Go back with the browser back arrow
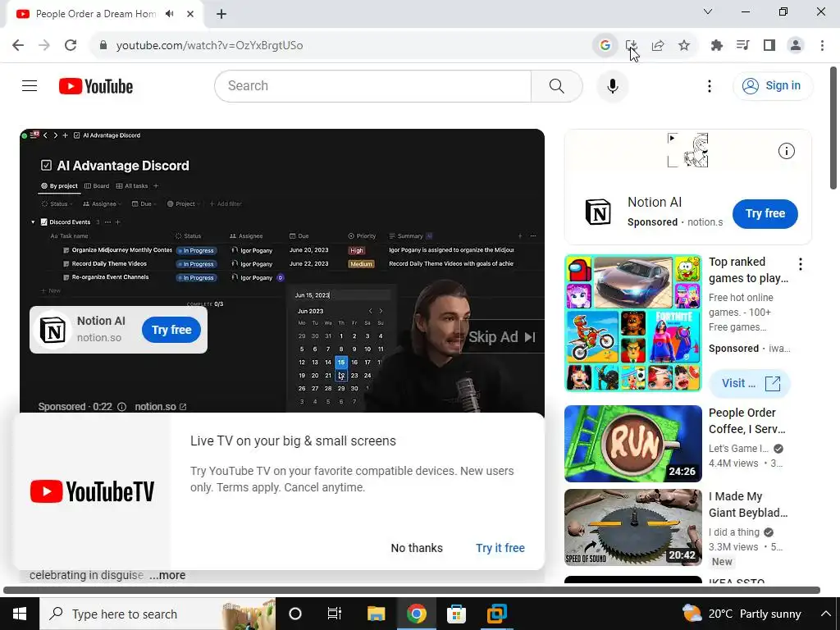Image resolution: width=840 pixels, height=630 pixels. point(18,46)
